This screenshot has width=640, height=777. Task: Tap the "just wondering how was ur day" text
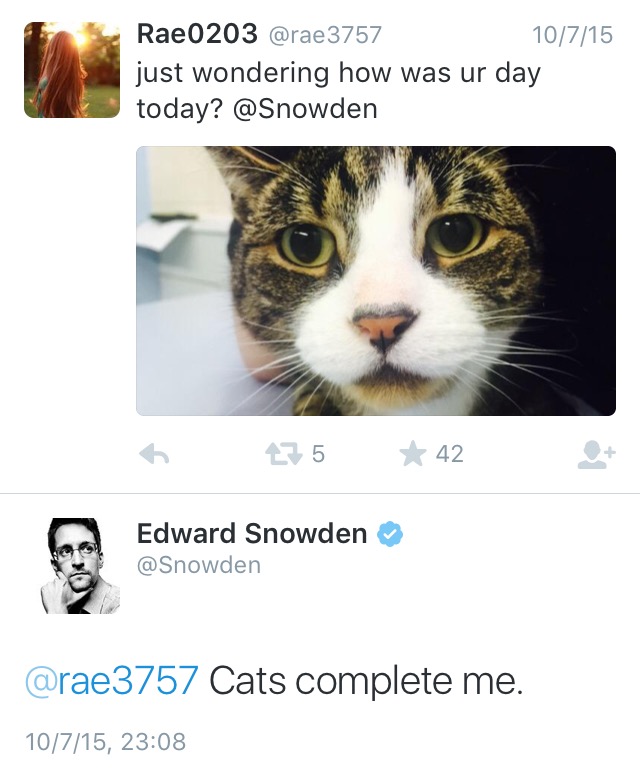click(x=340, y=73)
